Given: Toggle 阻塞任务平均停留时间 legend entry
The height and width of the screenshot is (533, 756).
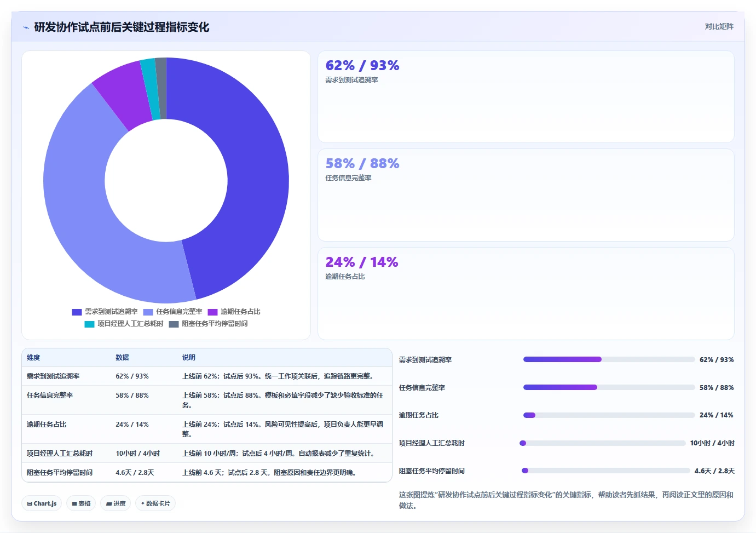Looking at the screenshot, I should (208, 324).
